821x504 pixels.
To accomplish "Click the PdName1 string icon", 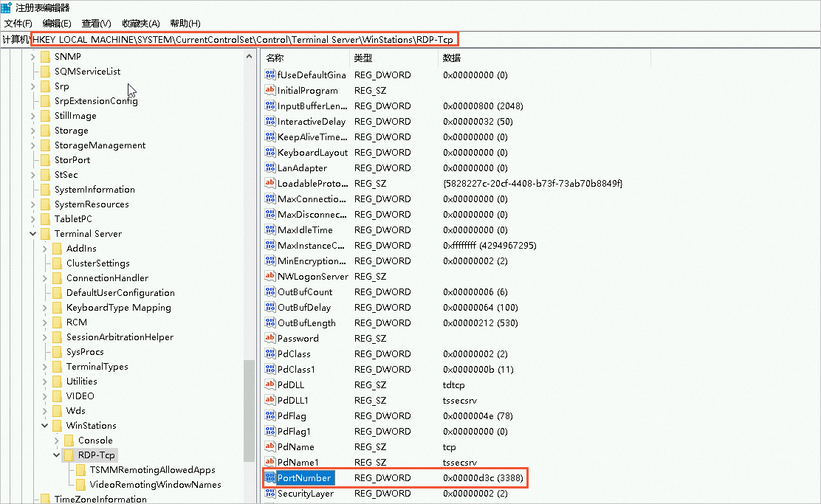I will tap(269, 462).
